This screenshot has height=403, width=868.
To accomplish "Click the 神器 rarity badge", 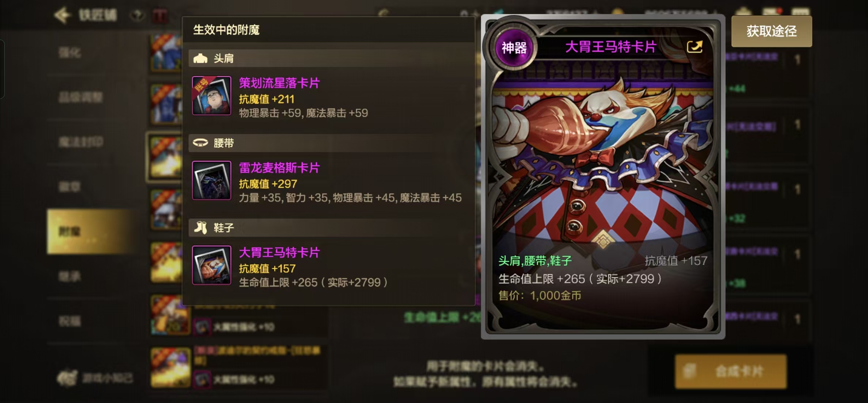I will [514, 48].
